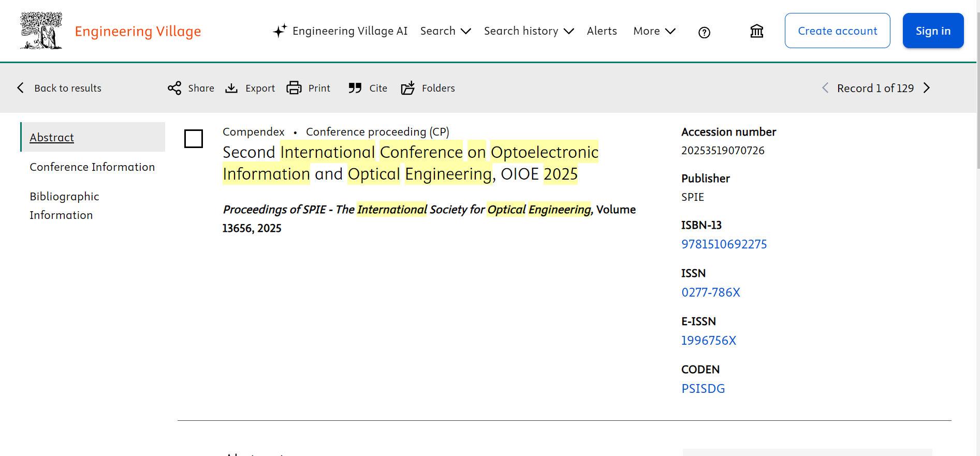This screenshot has width=980, height=456.
Task: Click the Engineering Village tree logo
Action: (41, 31)
